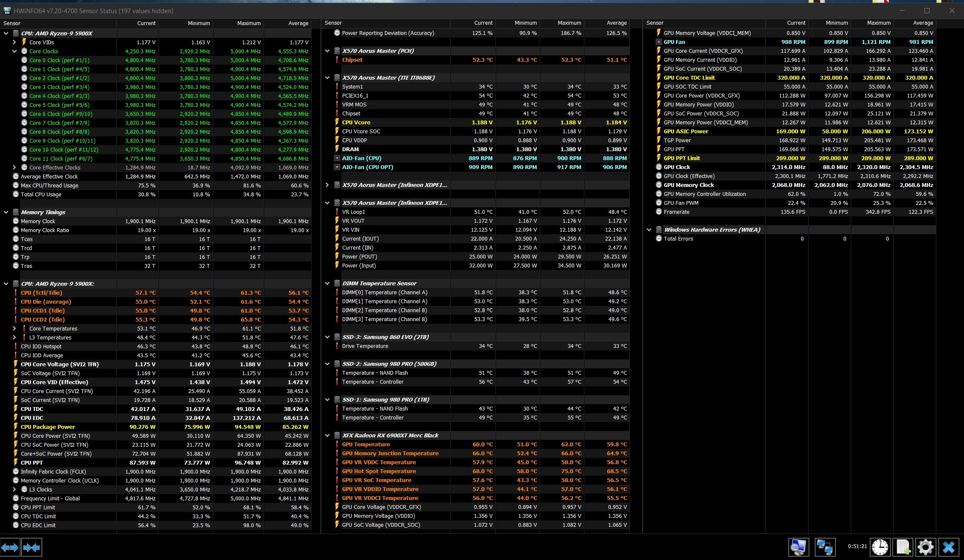Reset the elapsed time clock icon
This screenshot has width=964, height=560.
[x=880, y=547]
